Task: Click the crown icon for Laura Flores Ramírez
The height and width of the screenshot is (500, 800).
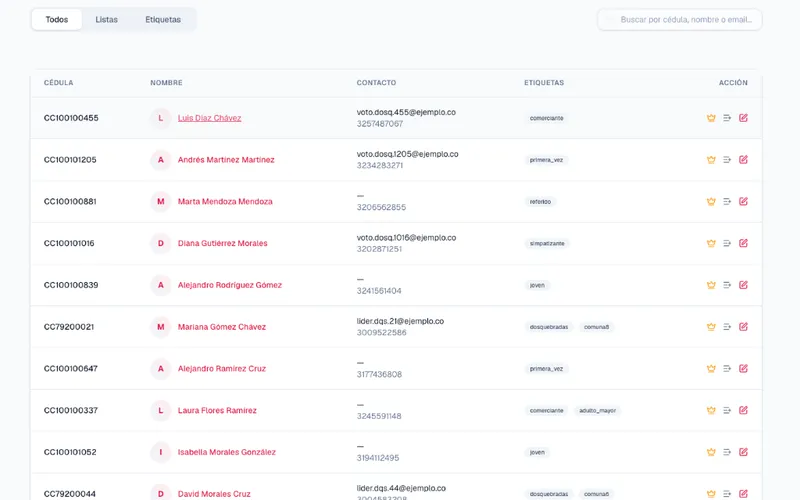Action: coord(711,410)
